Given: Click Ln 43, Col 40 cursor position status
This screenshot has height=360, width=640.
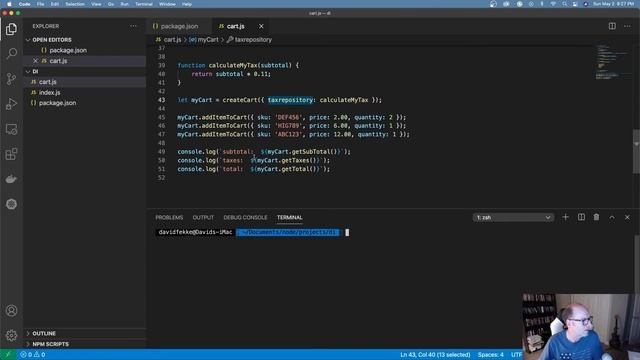Looking at the screenshot, I should [x=435, y=355].
